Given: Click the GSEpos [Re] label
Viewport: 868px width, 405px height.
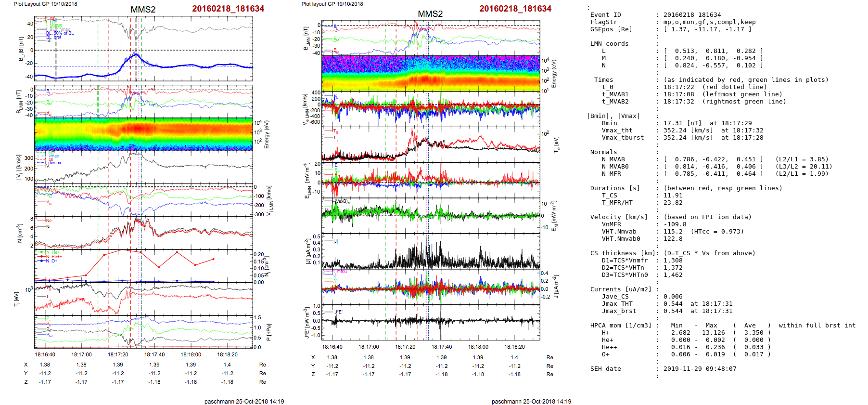Looking at the screenshot, I should pos(611,29).
